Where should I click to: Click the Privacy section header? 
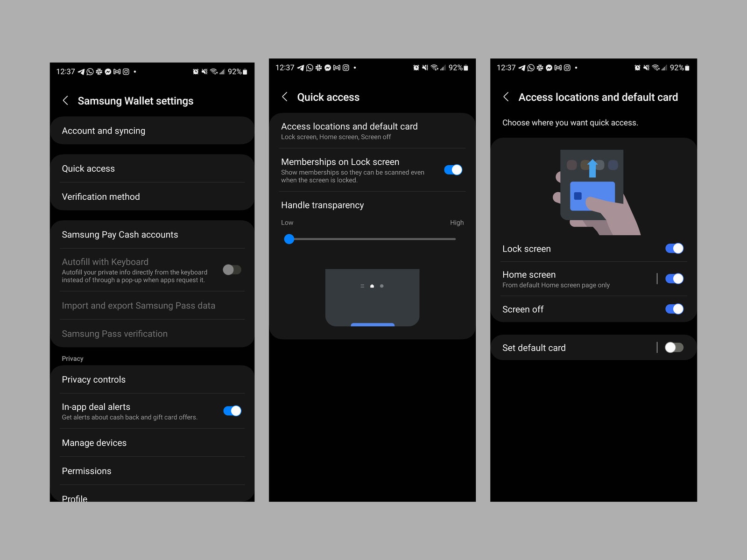pyautogui.click(x=72, y=358)
